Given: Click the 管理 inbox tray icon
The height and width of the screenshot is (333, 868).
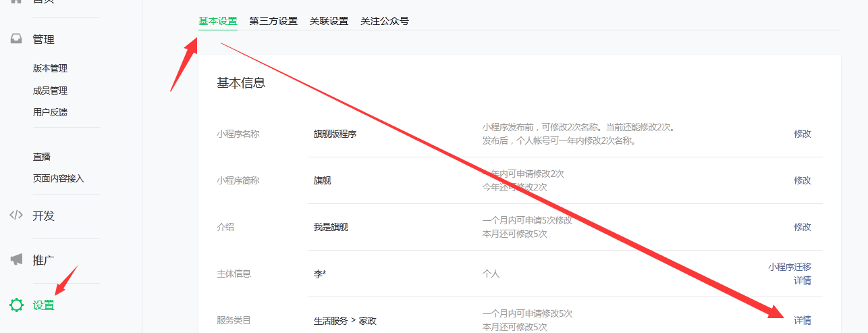Looking at the screenshot, I should click(x=16, y=39).
